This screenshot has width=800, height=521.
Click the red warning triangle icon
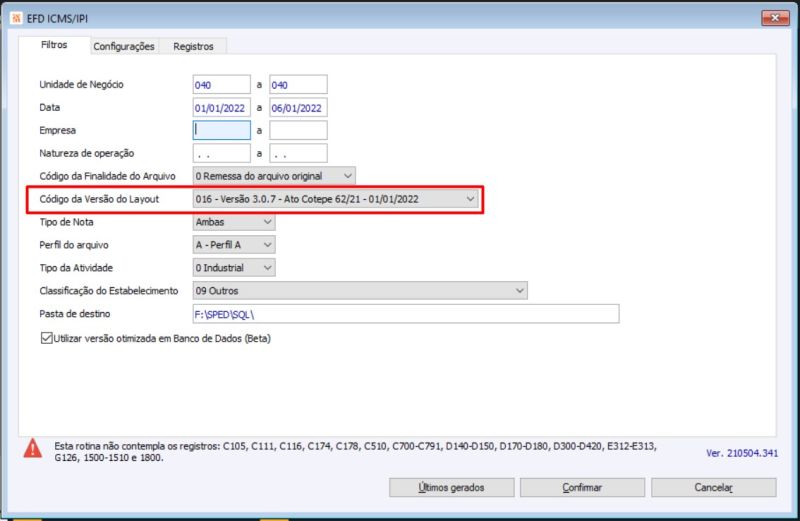pyautogui.click(x=33, y=449)
